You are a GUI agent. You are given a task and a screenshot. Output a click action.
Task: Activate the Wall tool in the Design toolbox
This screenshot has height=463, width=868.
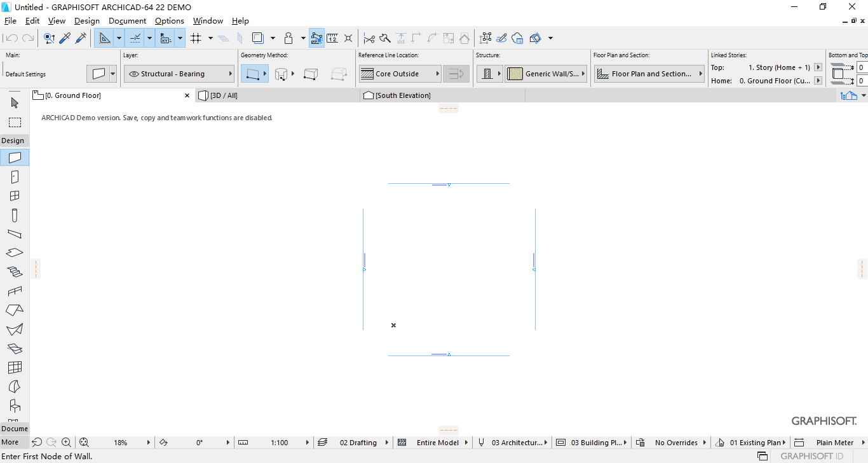tap(15, 157)
